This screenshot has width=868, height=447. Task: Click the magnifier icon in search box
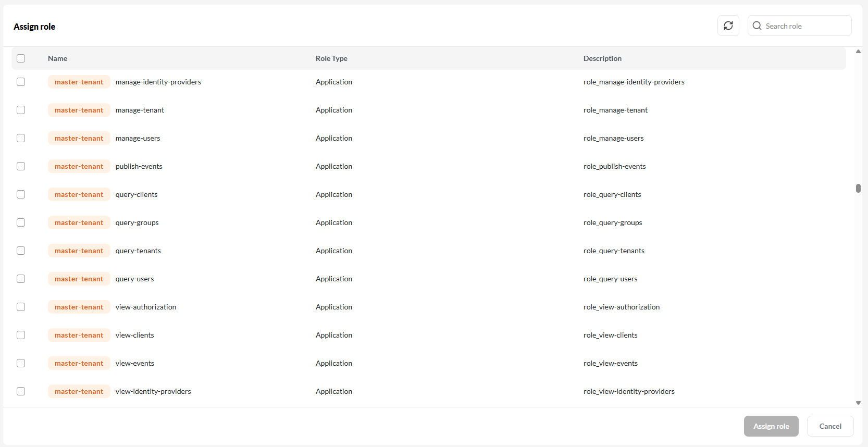tap(757, 26)
